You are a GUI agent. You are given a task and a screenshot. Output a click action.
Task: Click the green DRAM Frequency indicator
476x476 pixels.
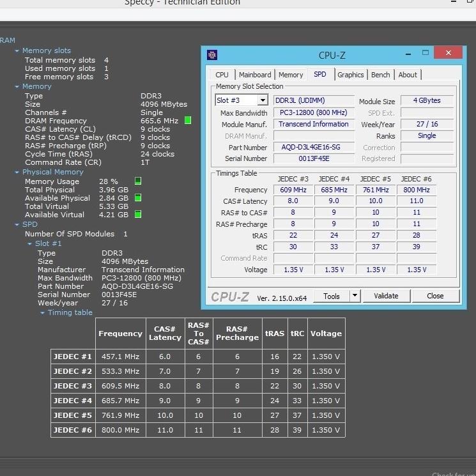point(188,121)
